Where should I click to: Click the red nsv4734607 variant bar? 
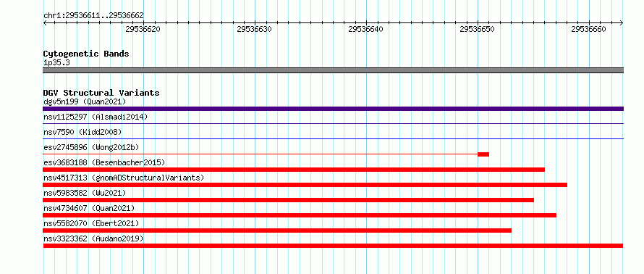300,215
